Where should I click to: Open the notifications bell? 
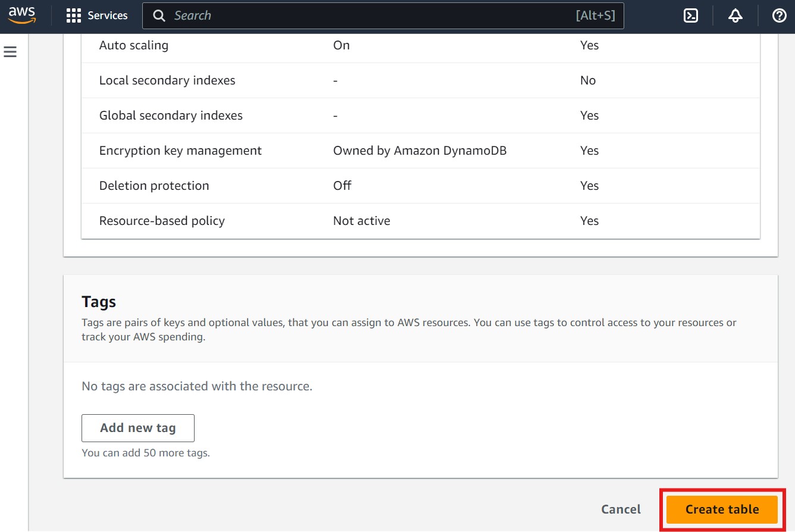tap(735, 15)
